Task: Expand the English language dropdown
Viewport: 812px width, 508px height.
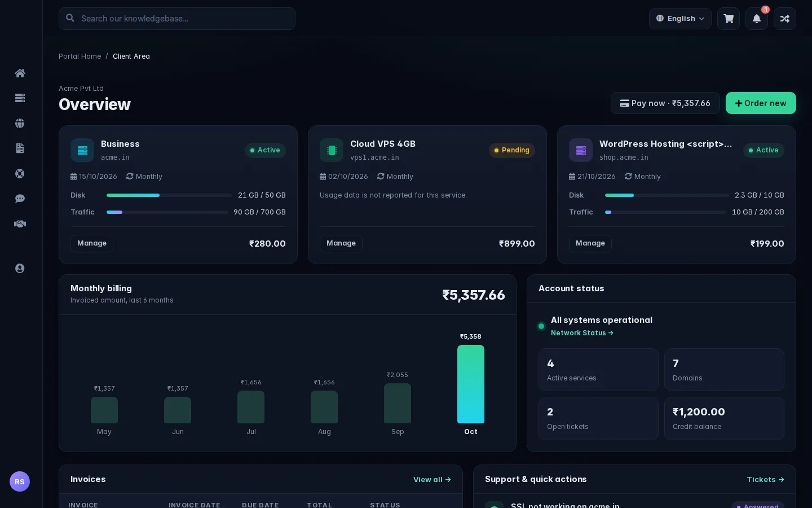Action: pyautogui.click(x=680, y=19)
